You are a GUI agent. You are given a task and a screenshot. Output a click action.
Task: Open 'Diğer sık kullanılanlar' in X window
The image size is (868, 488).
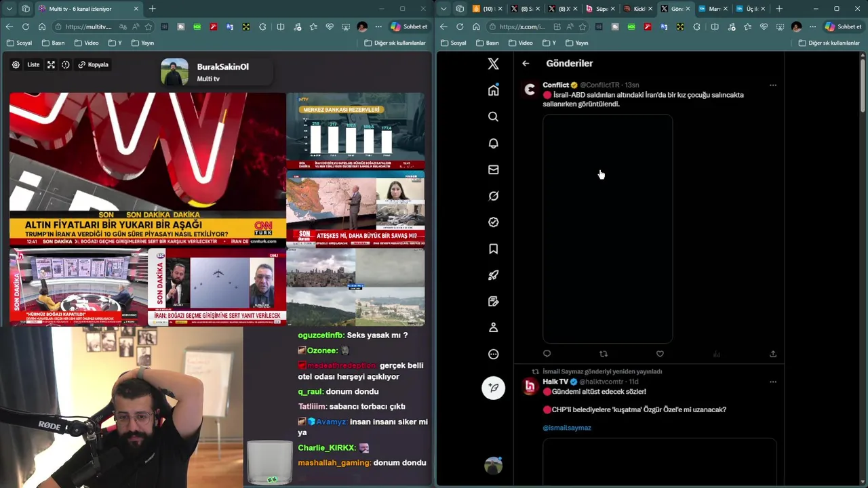tap(829, 43)
